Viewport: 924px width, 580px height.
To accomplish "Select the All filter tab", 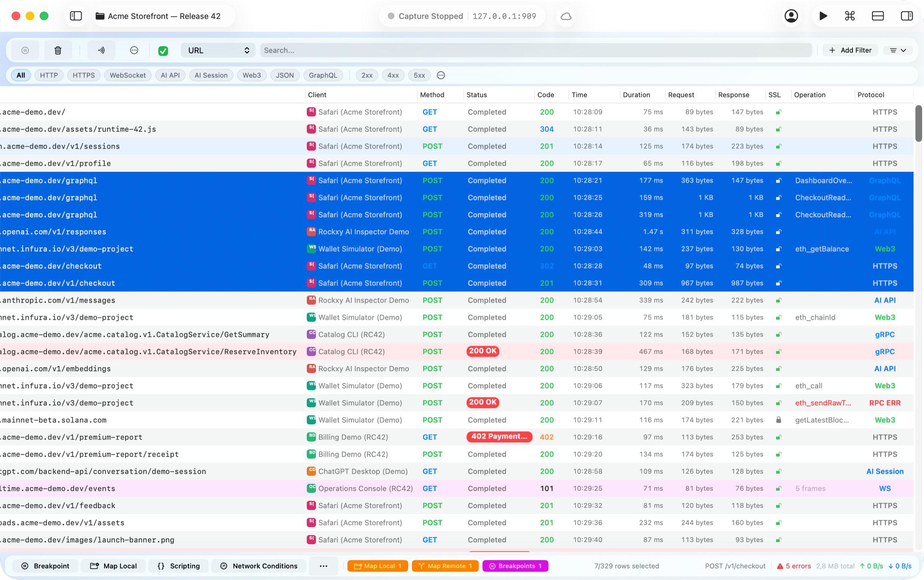I will (x=21, y=75).
